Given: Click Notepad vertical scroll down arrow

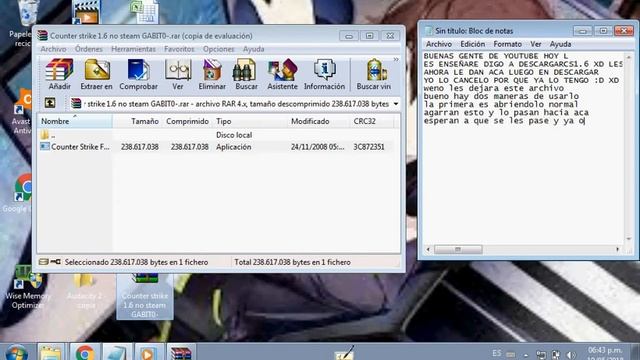Looking at the screenshot, I should (x=629, y=239).
